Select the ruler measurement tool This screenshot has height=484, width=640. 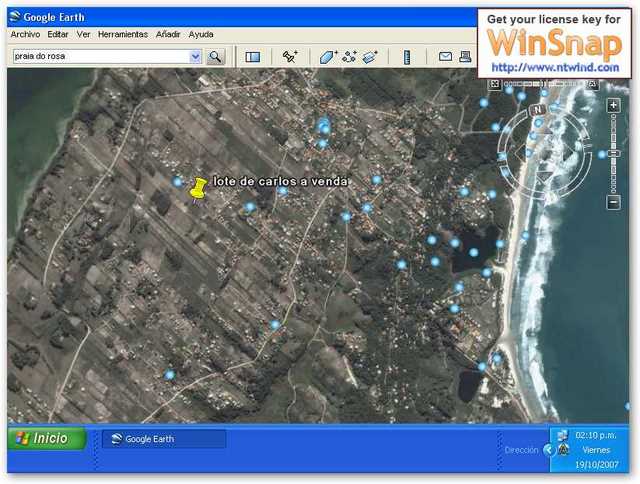[x=407, y=57]
